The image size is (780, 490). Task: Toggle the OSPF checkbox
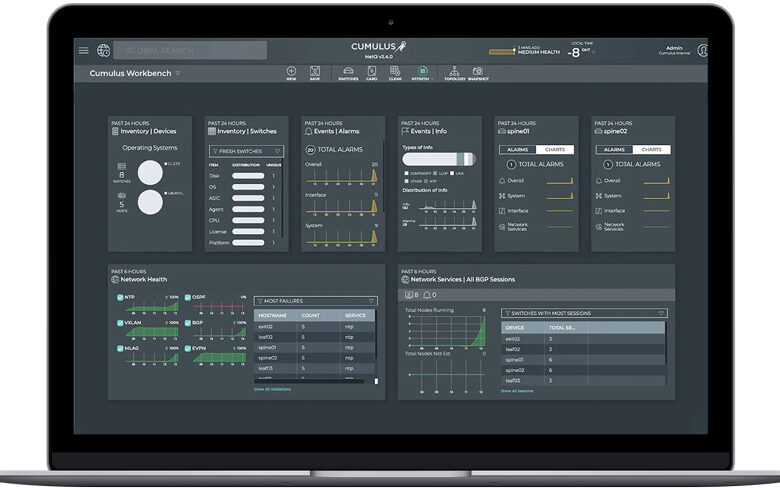pyautogui.click(x=188, y=297)
